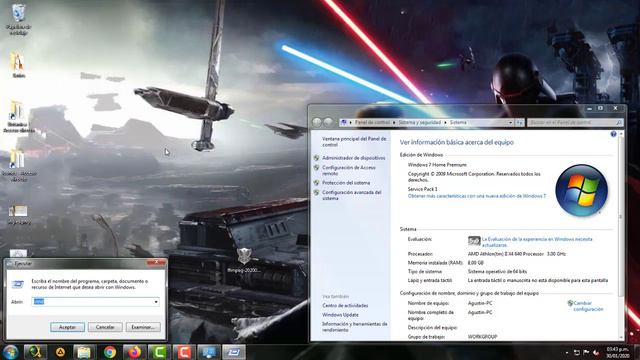The image size is (640, 360).
Task: Expand the root breadcrumb arrow before Panel de control
Action: point(350,122)
